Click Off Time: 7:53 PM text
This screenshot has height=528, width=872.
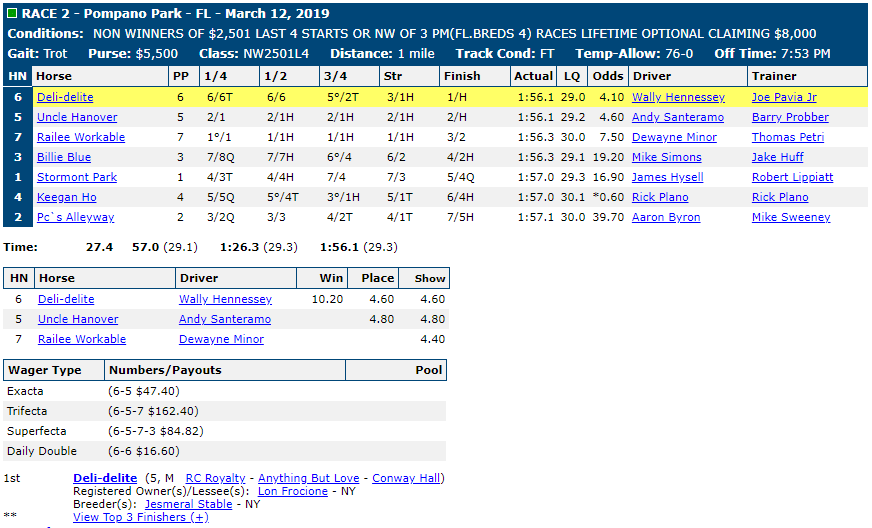(772, 53)
